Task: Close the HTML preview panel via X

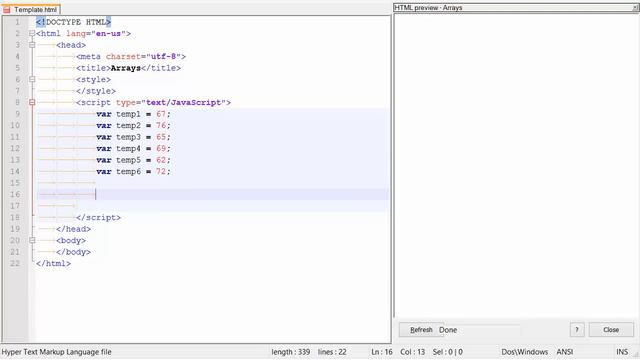Action: [636, 8]
